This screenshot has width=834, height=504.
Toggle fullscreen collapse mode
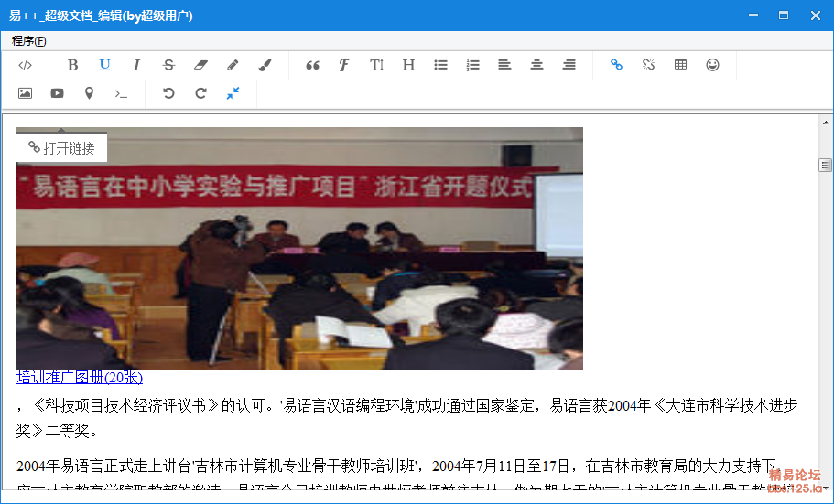(x=233, y=93)
